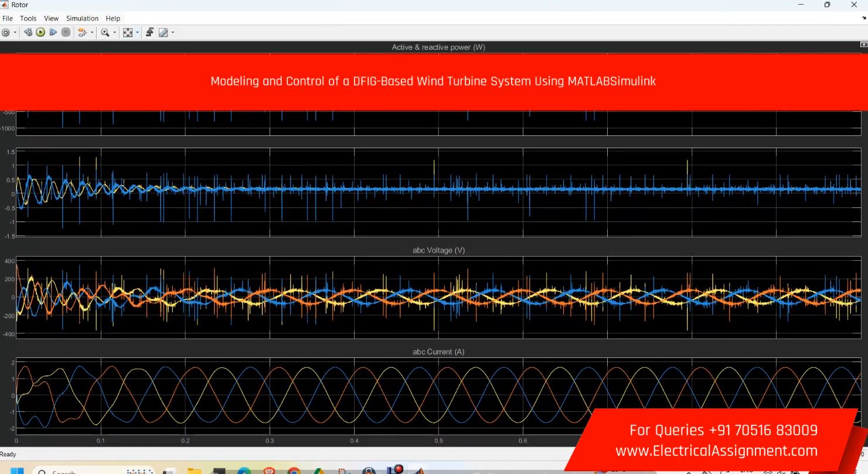Open the scope Configuration Properties gear
Screen dimensions: 868x474
pyautogui.click(x=6, y=33)
